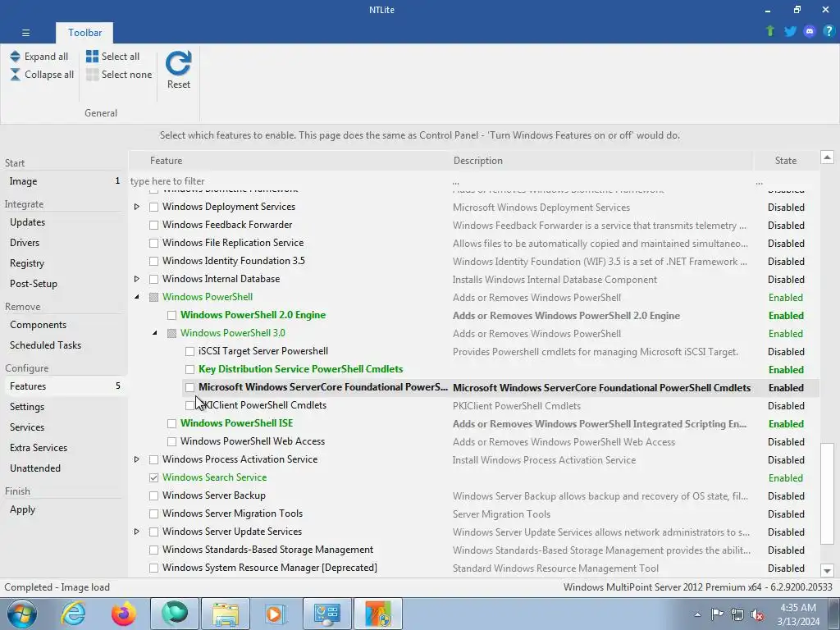
Task: Open the Windows Start orb
Action: pyautogui.click(x=22, y=614)
